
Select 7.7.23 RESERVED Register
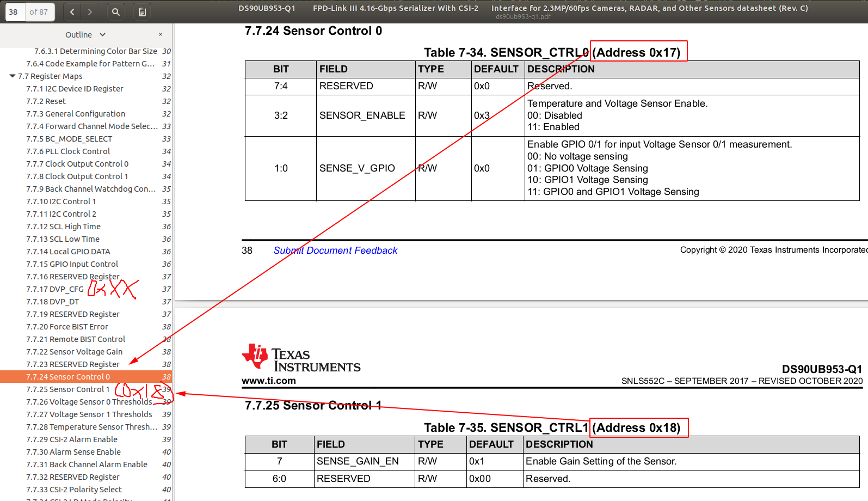tap(73, 364)
